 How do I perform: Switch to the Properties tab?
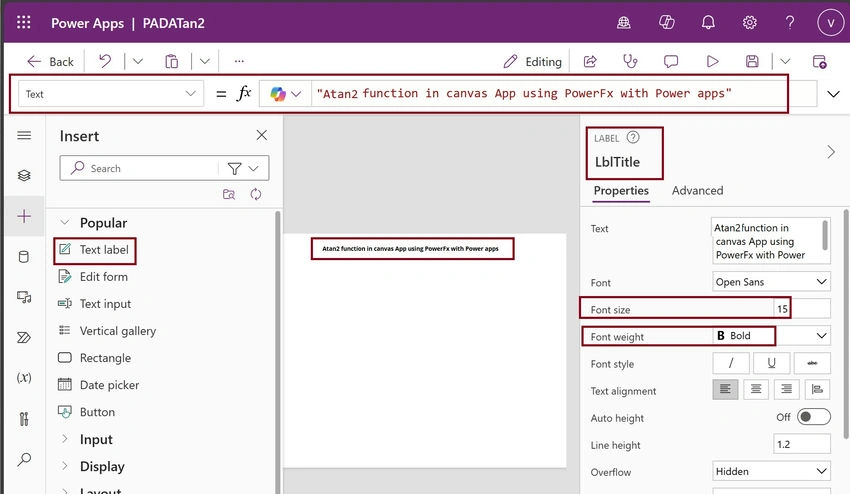621,191
